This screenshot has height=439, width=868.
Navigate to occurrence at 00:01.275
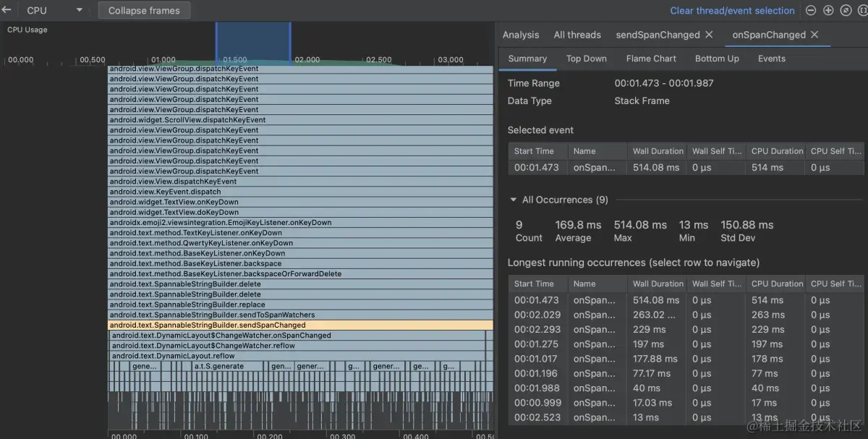tap(686, 344)
